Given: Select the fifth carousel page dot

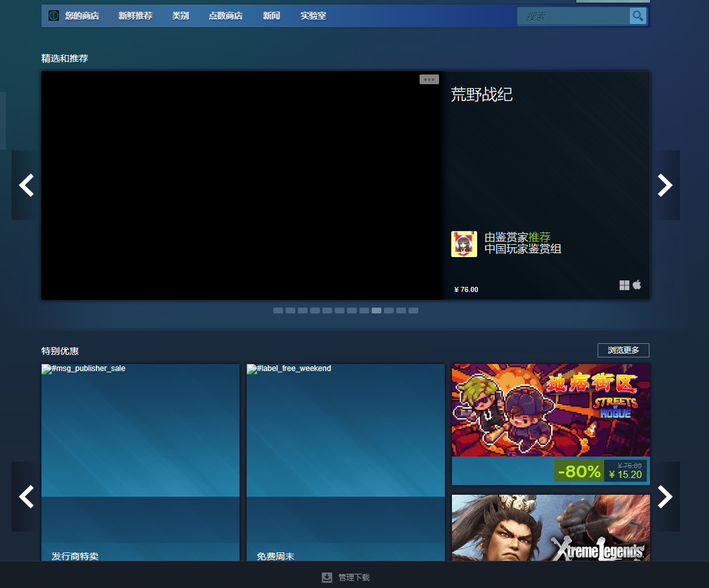Looking at the screenshot, I should (x=328, y=311).
